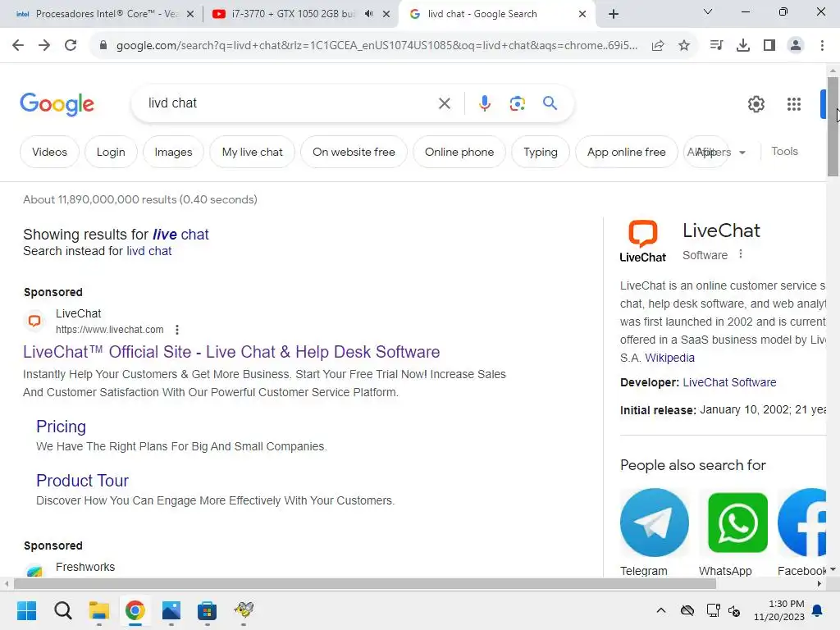Open the Google apps grid

[x=794, y=104]
